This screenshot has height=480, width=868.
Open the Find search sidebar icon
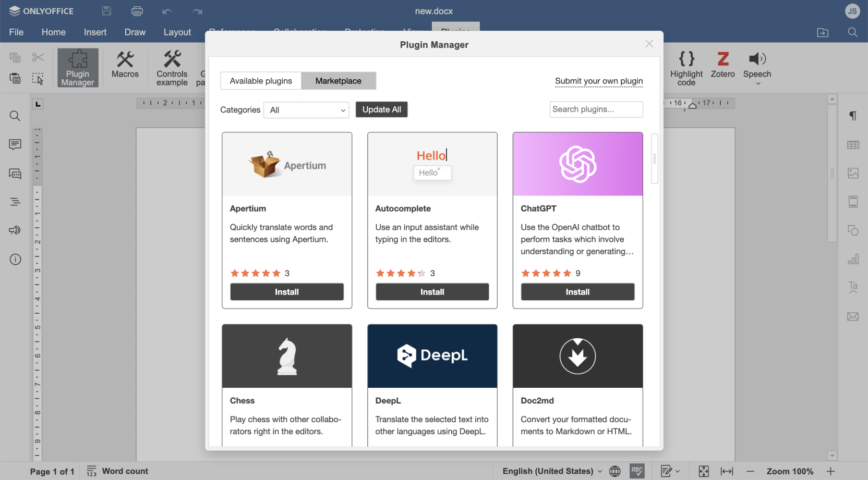point(15,116)
